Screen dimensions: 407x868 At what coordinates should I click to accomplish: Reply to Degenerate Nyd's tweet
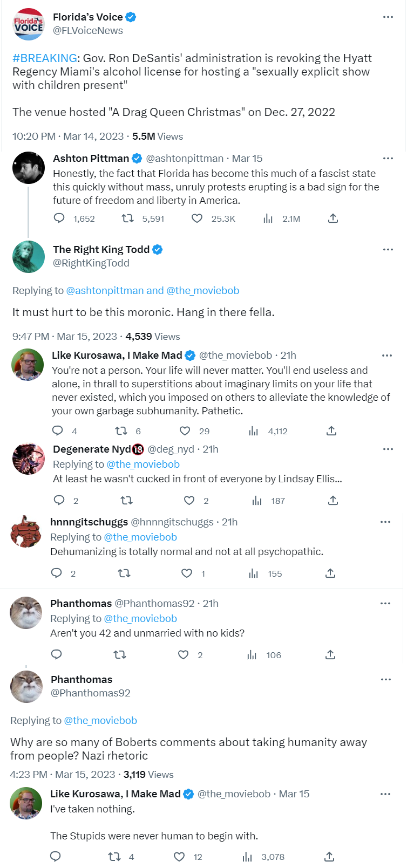59,501
